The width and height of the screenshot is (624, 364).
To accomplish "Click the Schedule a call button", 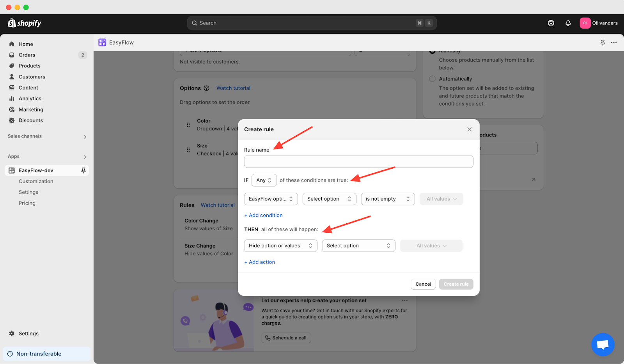I will coord(286,338).
